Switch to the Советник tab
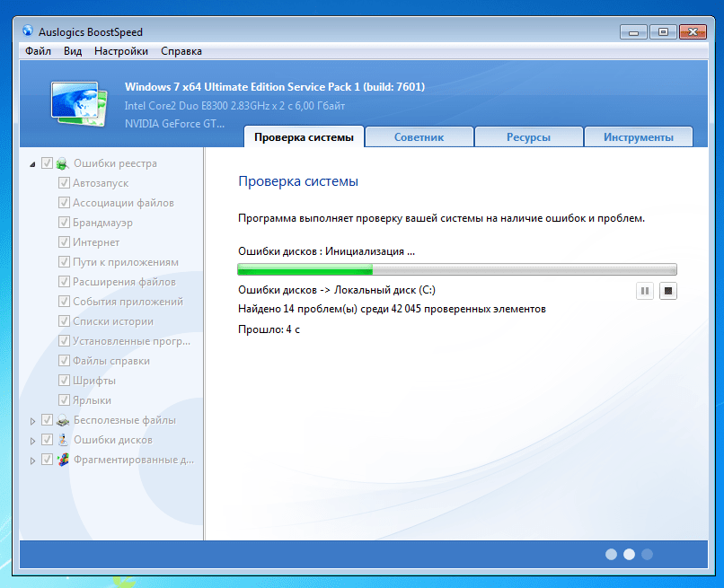The width and height of the screenshot is (724, 588). pyautogui.click(x=419, y=137)
